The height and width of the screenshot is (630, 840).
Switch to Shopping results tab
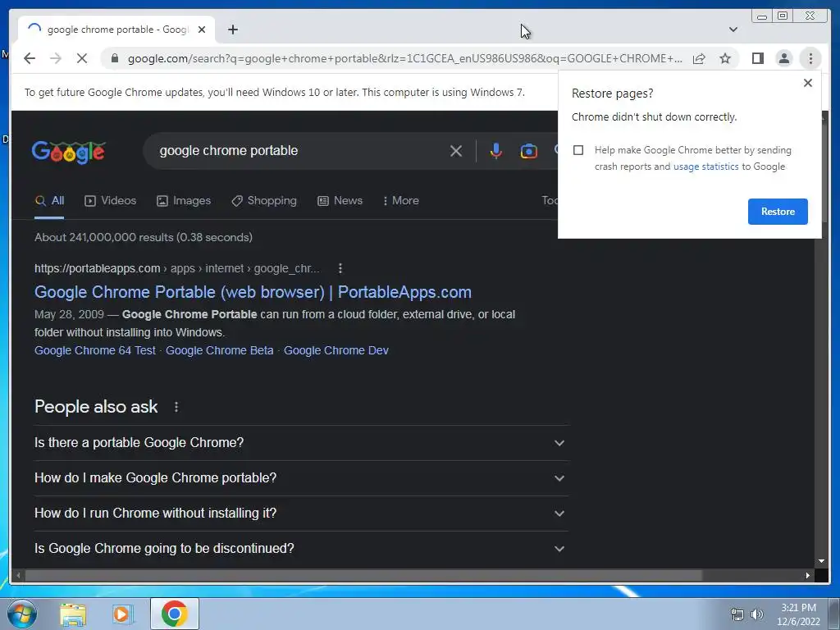click(264, 201)
